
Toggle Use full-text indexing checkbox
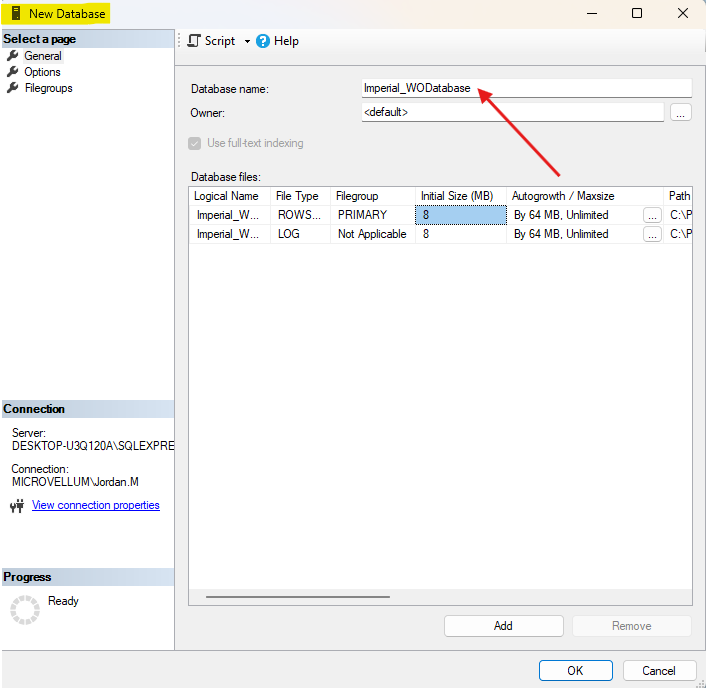[195, 143]
